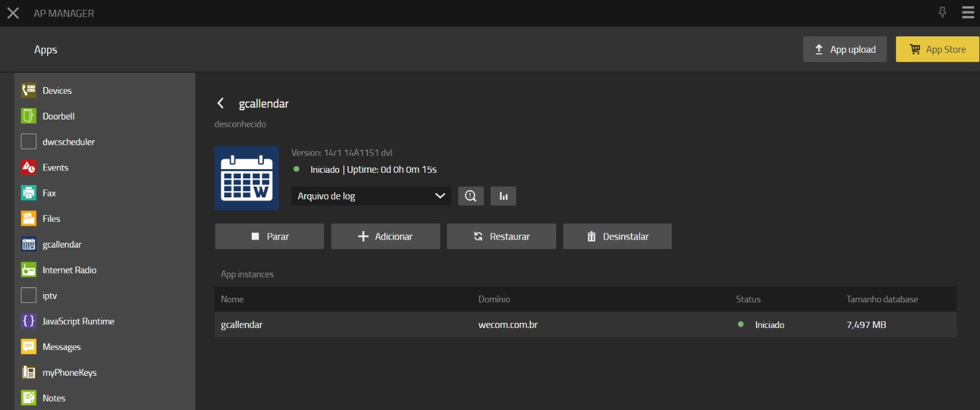Image resolution: width=980 pixels, height=410 pixels.
Task: Select iptv in the app list
Action: 50,296
